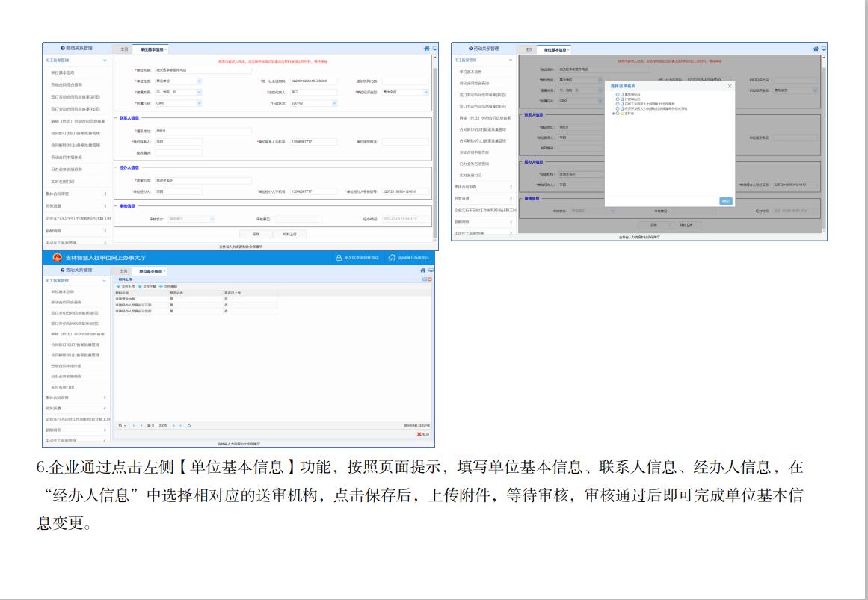Viewport: 868px width, 600px height.
Task: Open 劳动合同申报作废 in the upload screenshot sidebar
Action: [x=67, y=366]
